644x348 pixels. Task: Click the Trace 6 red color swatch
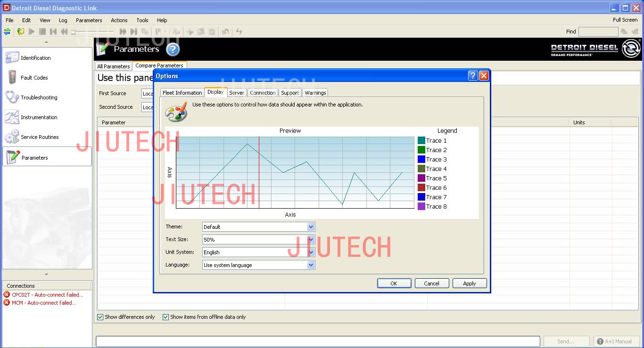[421, 187]
